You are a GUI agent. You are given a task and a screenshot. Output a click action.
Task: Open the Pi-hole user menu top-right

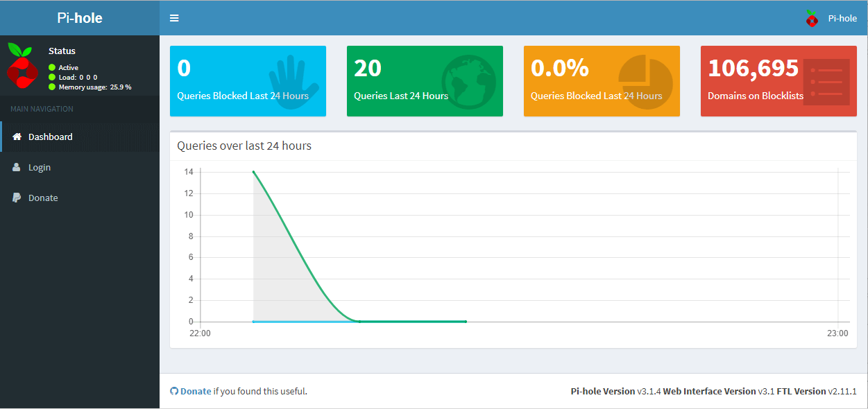[x=842, y=19]
